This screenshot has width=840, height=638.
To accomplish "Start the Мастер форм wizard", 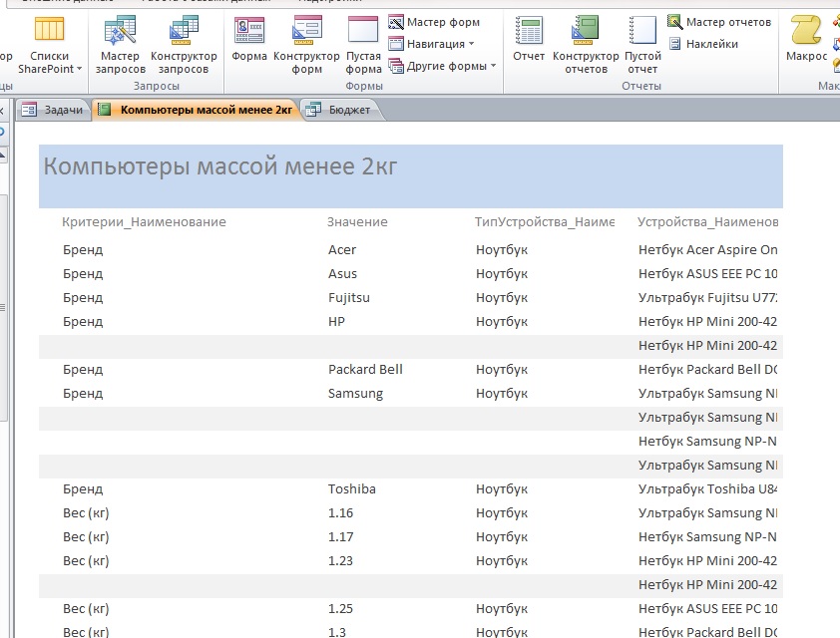I will click(434, 22).
